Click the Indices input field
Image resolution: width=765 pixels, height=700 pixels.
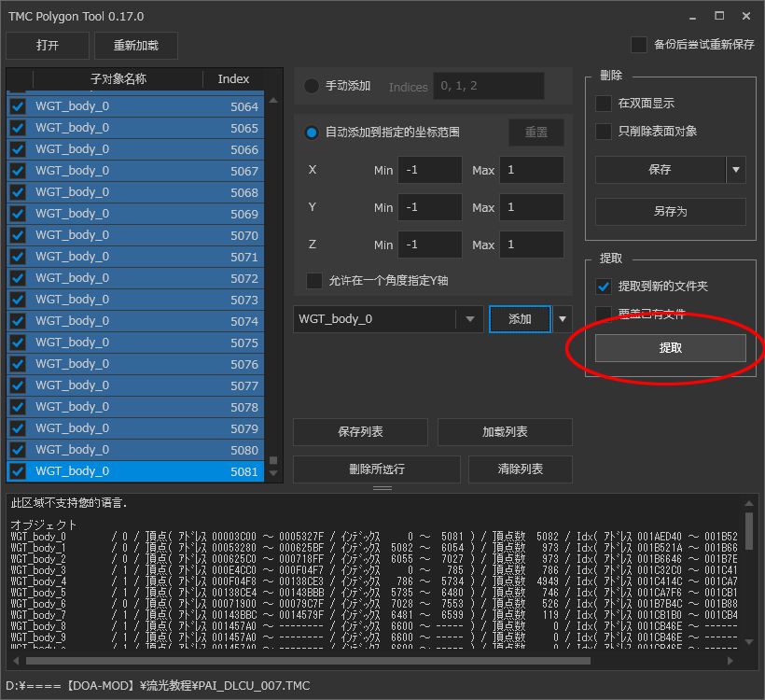click(x=489, y=87)
